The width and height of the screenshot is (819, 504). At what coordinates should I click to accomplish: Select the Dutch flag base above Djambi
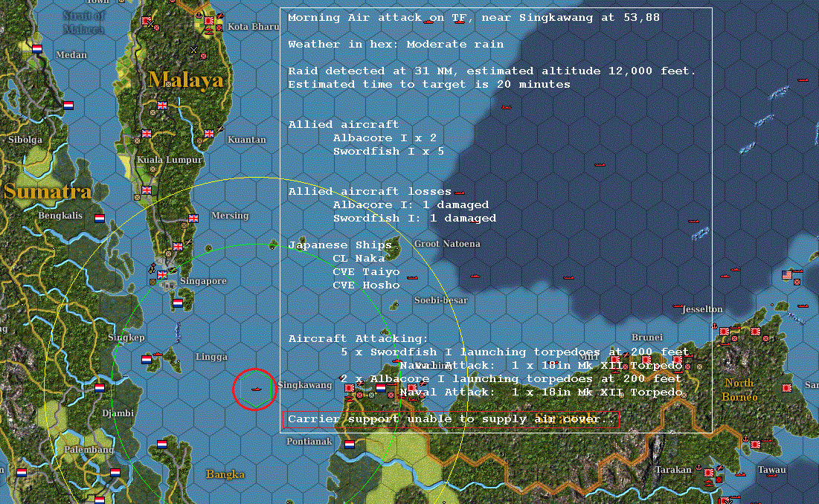point(99,387)
